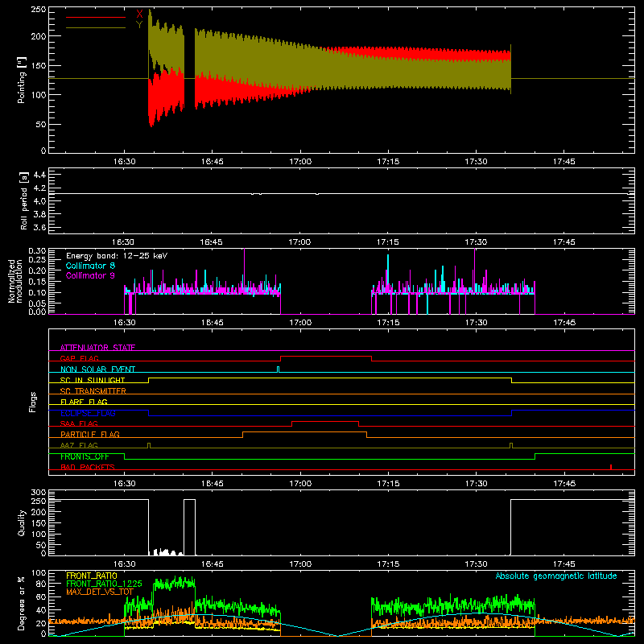Click the green FRONT_RATIO_1225 legend label
The image size is (644, 644).
(104, 584)
